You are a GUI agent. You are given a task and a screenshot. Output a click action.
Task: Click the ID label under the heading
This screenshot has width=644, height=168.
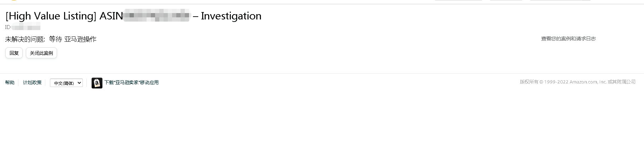click(8, 27)
